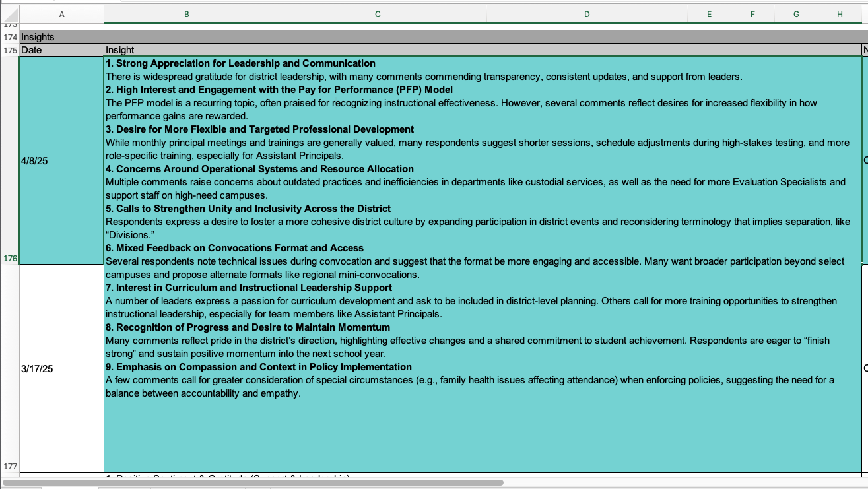Select column D header
This screenshot has width=868, height=489.
pyautogui.click(x=587, y=14)
